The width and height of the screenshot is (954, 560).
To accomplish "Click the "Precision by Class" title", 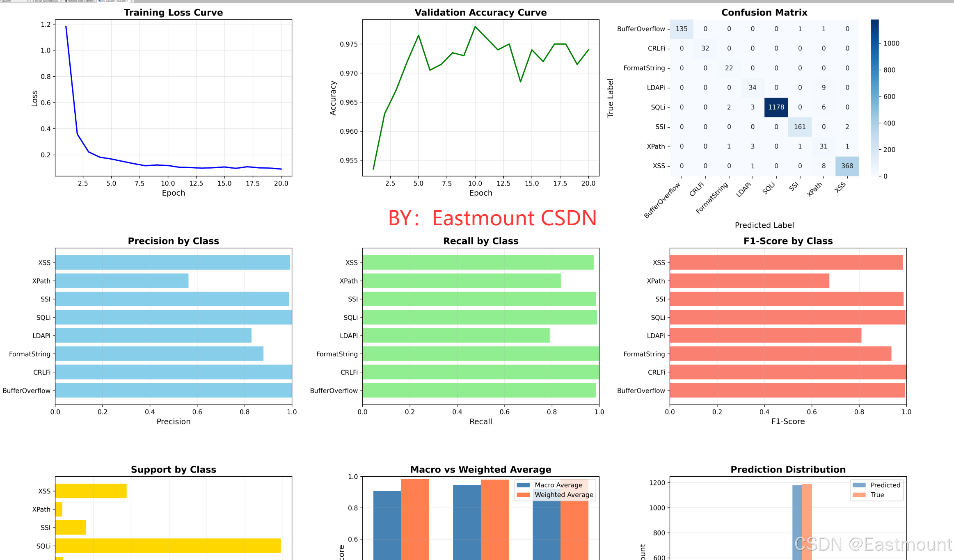I will click(x=173, y=241).
